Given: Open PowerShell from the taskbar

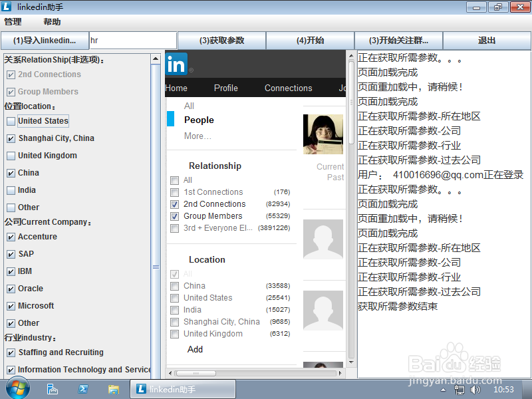Looking at the screenshot, I should click(82, 389).
